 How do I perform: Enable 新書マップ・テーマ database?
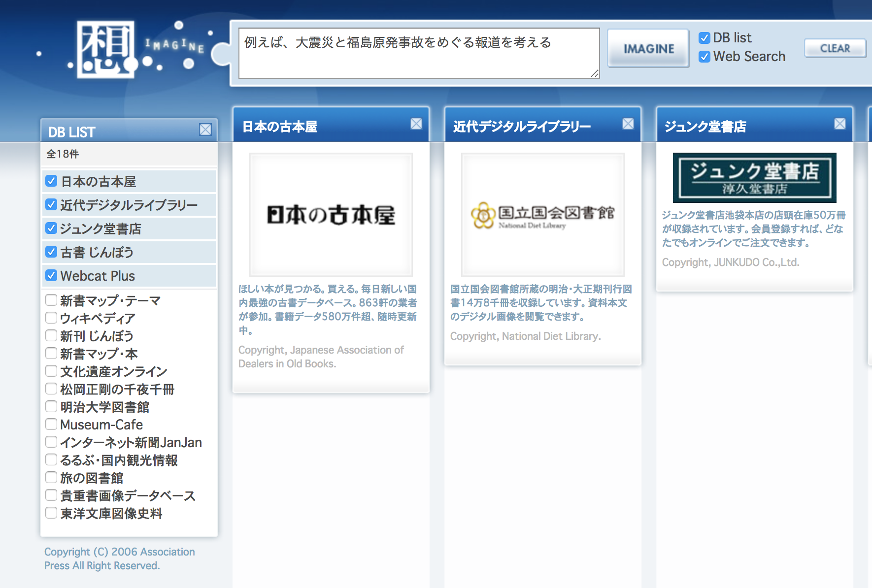[x=51, y=300]
